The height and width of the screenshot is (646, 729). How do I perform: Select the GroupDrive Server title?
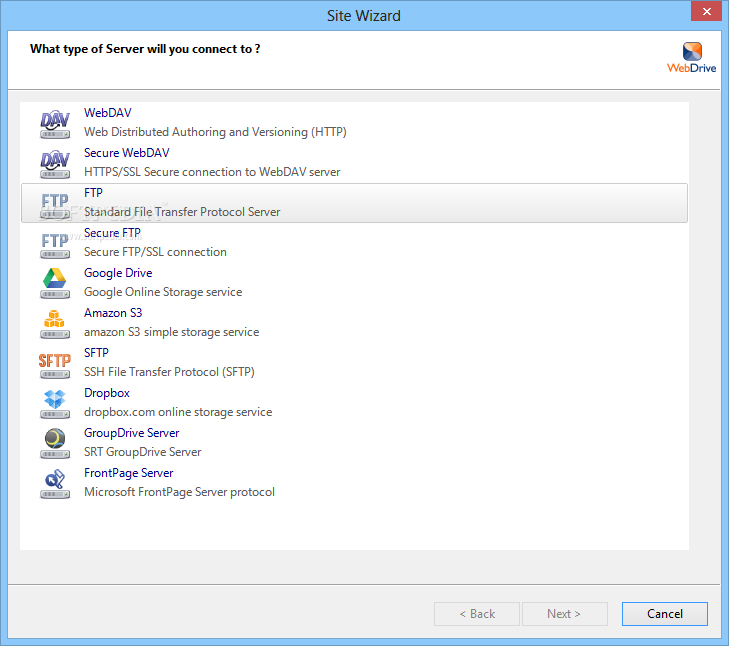(x=132, y=433)
